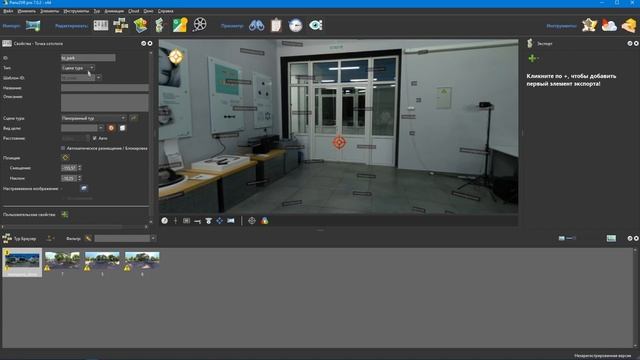Open the Elements menu
This screenshot has width=640, height=360.
click(x=49, y=11)
